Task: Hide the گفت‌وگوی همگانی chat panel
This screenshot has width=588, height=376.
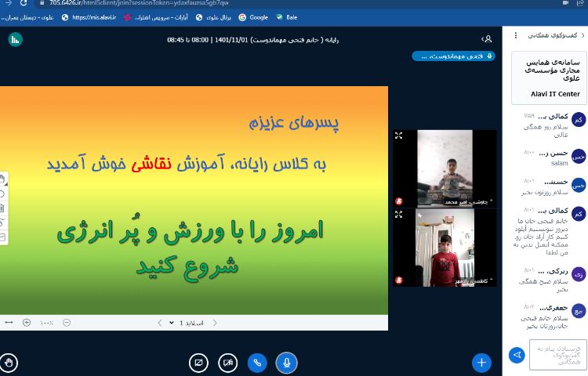Action: pos(555,35)
